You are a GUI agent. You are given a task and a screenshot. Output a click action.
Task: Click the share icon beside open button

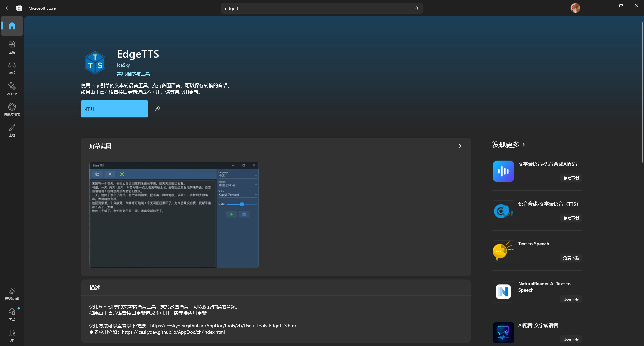coord(157,109)
